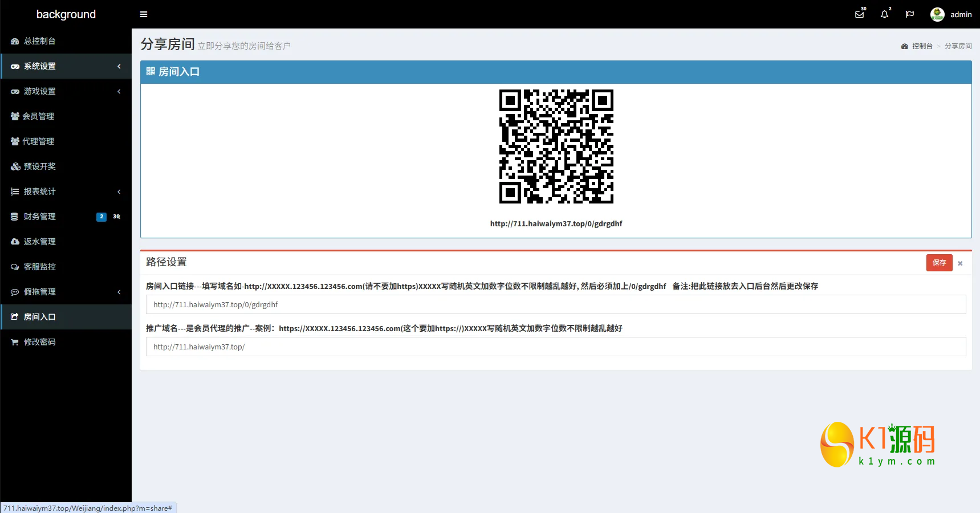
Task: Click the 路径设置 panel title
Action: click(166, 262)
